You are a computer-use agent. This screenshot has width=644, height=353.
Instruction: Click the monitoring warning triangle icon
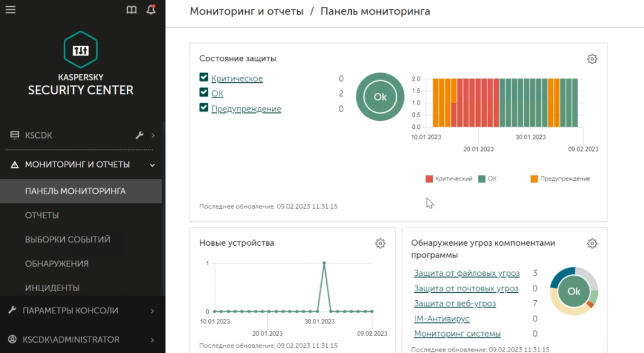[x=15, y=165]
